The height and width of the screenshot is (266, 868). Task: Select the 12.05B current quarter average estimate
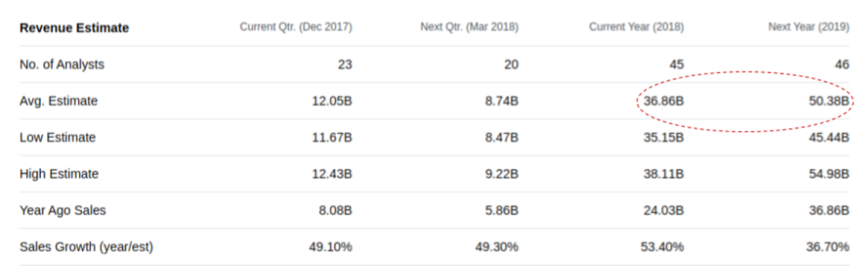[331, 101]
